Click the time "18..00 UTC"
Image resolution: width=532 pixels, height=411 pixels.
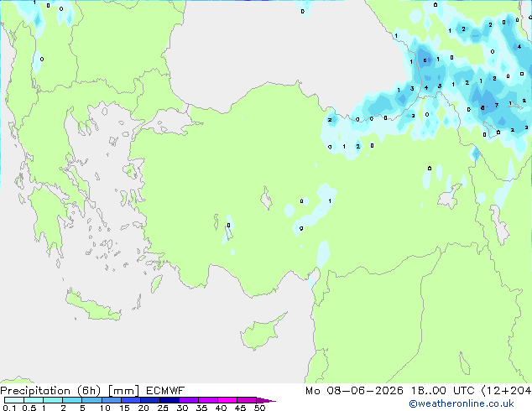[442, 391]
